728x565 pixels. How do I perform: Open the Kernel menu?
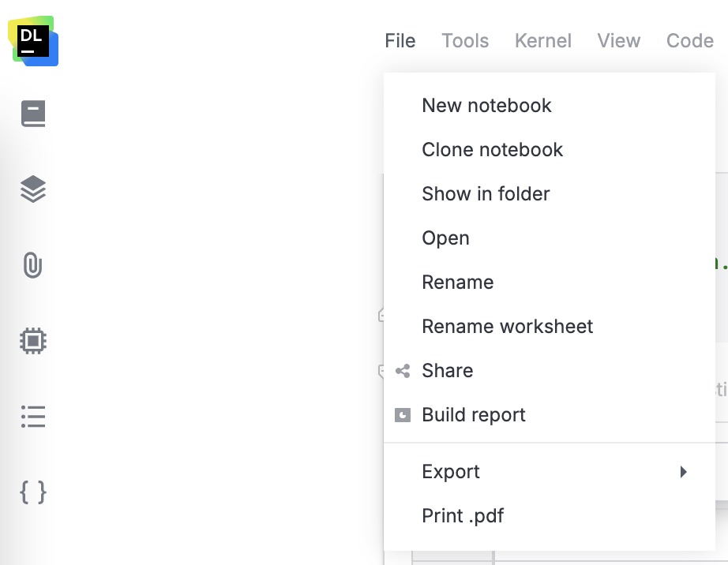click(542, 40)
